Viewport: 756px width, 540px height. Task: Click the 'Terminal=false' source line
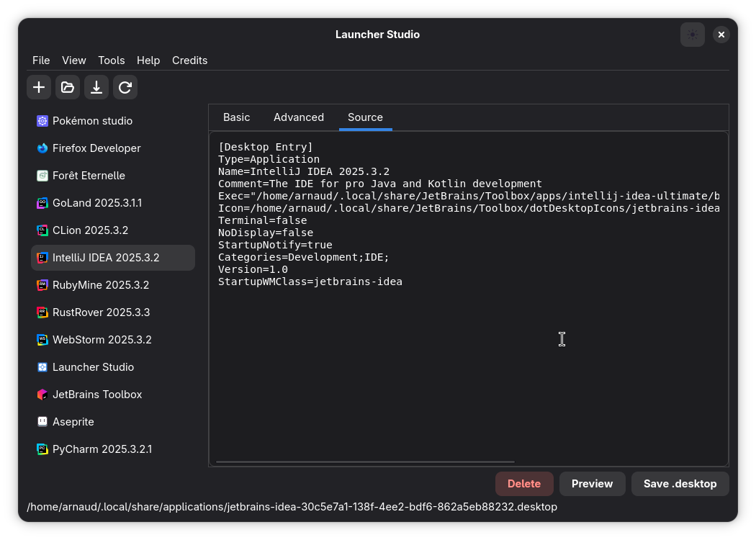(x=262, y=221)
